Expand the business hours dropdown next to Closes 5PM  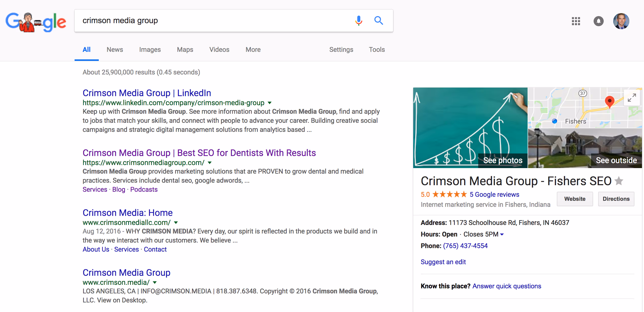click(502, 235)
